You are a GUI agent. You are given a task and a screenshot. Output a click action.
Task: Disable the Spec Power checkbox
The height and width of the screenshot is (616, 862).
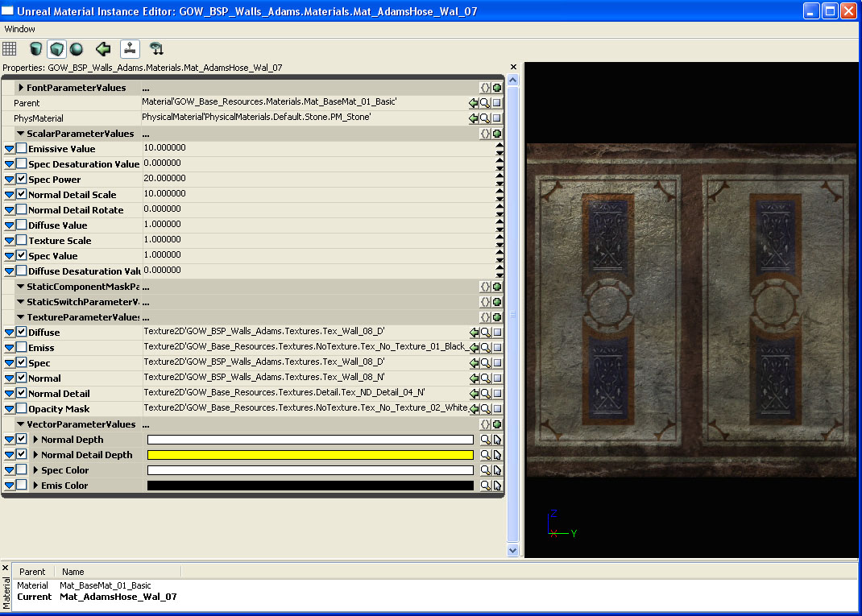22,179
